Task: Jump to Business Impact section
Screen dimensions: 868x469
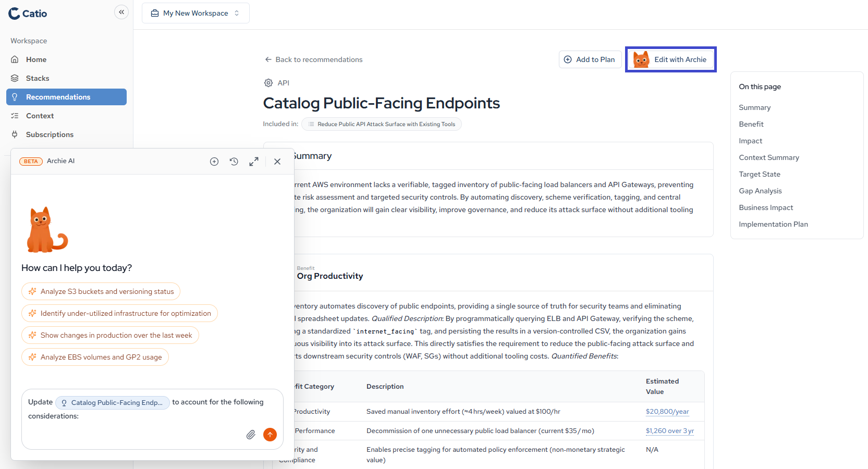Action: point(765,207)
